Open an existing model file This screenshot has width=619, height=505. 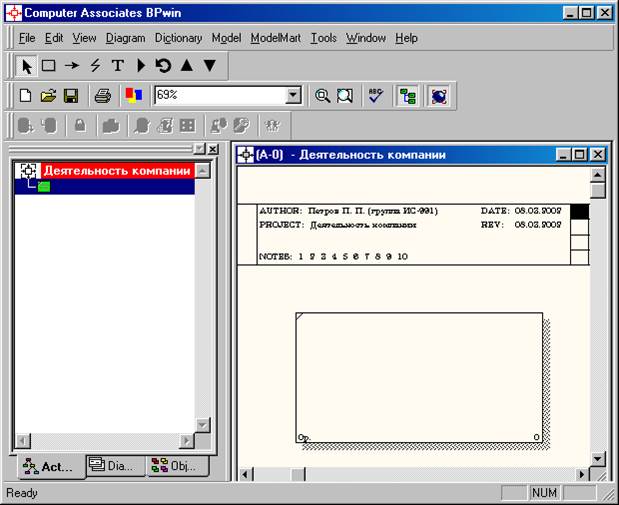48,96
